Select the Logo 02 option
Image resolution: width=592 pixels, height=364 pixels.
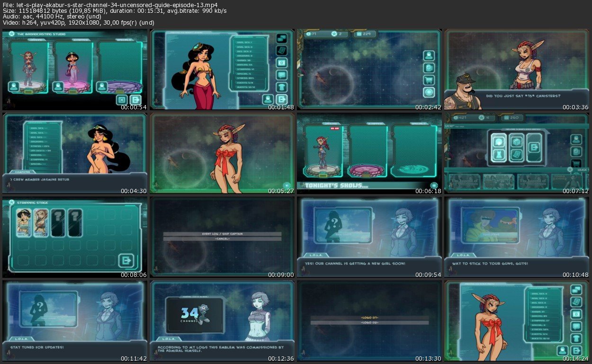tap(369, 323)
